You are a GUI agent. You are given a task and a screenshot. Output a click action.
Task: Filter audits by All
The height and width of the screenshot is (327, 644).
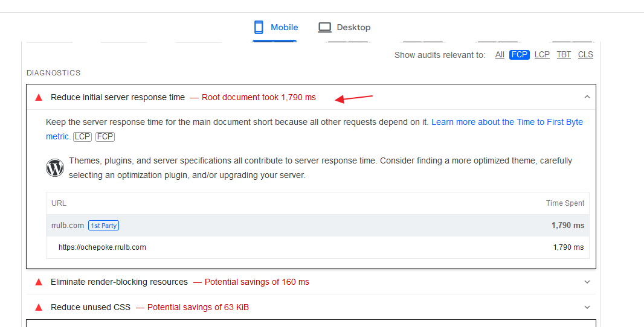click(x=500, y=55)
